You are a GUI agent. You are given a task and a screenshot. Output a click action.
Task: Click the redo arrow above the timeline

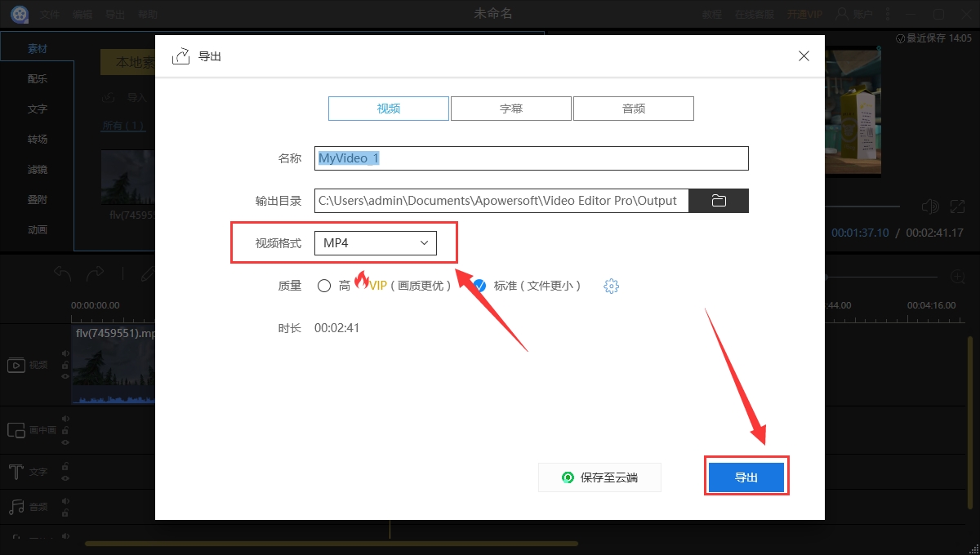[x=96, y=273]
